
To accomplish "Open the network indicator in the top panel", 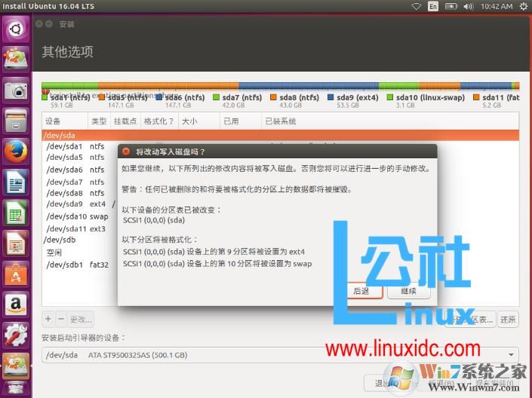I will (417, 6).
